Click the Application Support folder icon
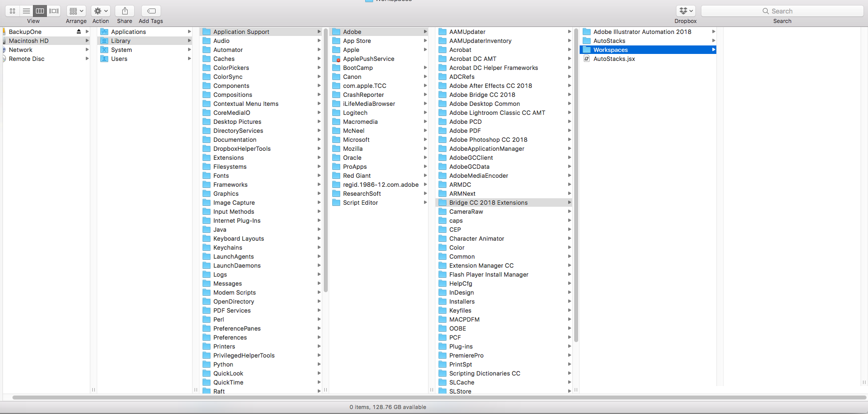This screenshot has width=868, height=414. 207,32
